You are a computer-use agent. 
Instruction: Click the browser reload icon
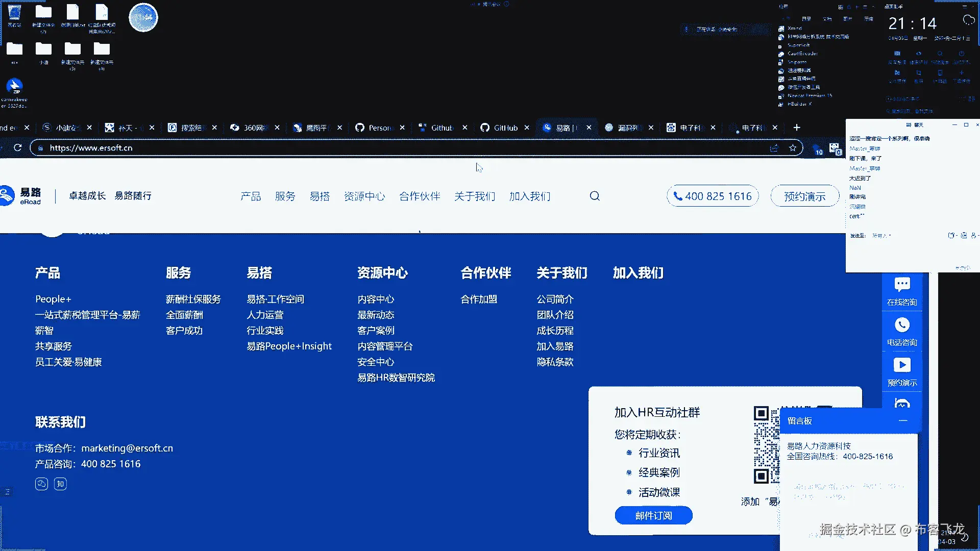coord(17,147)
